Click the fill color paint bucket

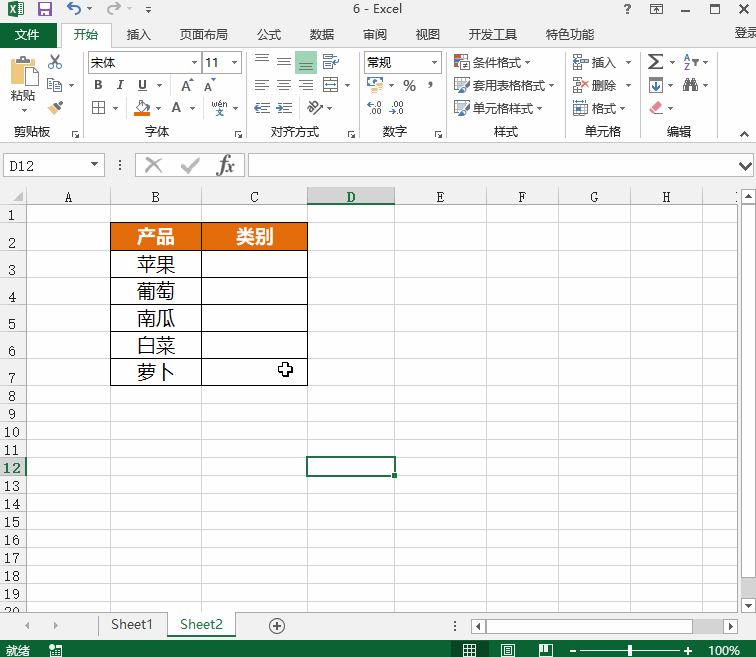point(143,108)
